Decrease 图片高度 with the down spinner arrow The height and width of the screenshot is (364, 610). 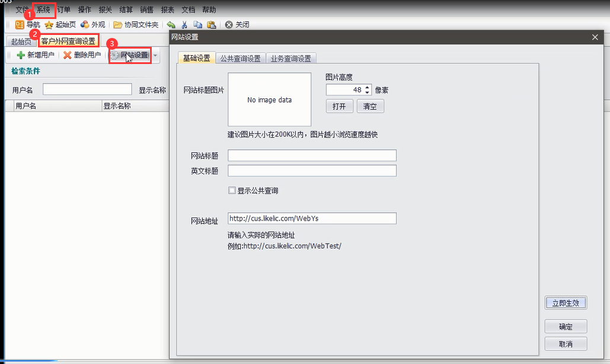tap(368, 92)
